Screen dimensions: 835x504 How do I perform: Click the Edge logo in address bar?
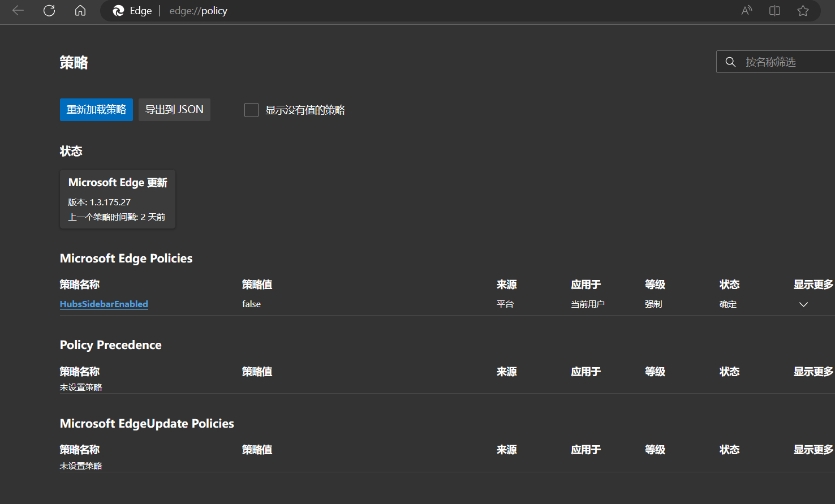click(118, 11)
